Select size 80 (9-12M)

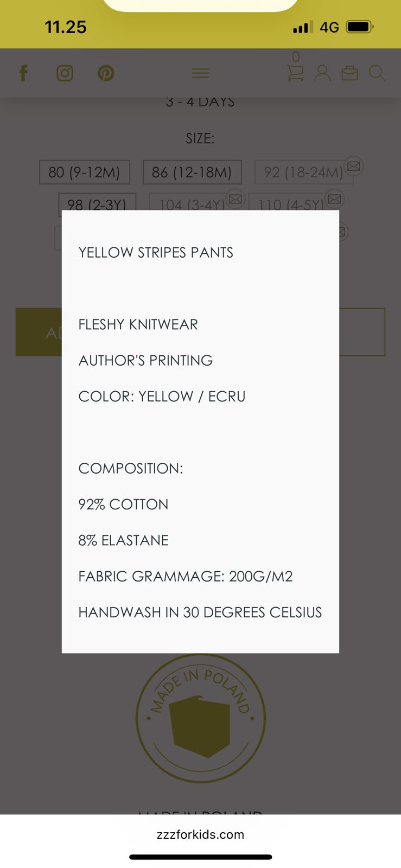(x=84, y=173)
